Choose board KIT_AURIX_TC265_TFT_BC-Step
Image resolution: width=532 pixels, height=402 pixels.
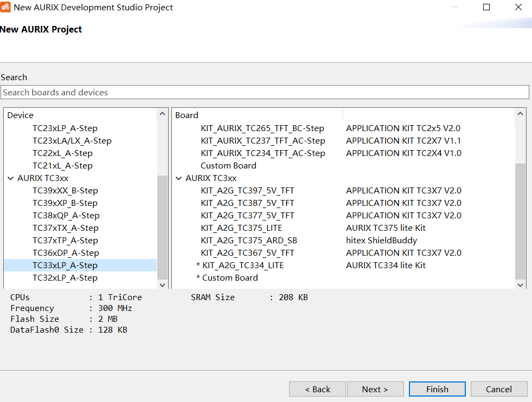click(x=262, y=128)
